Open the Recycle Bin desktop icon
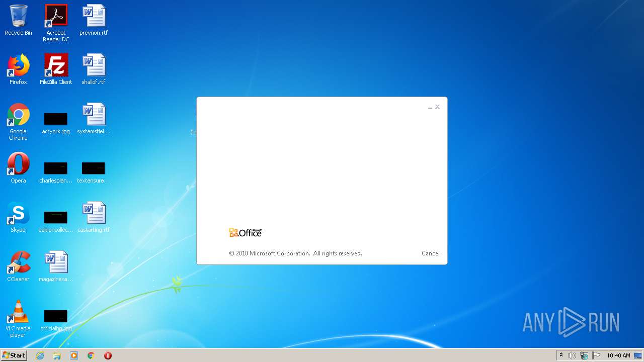This screenshot has height=362, width=644. click(18, 20)
